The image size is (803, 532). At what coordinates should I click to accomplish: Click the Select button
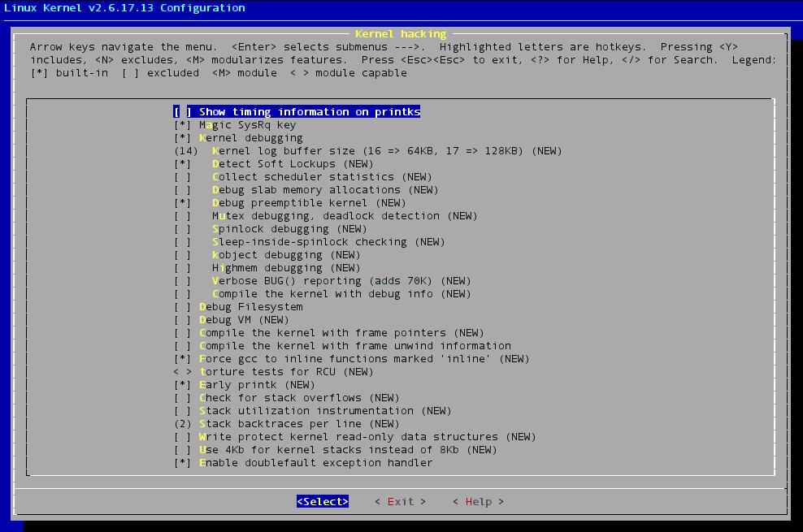coord(323,501)
